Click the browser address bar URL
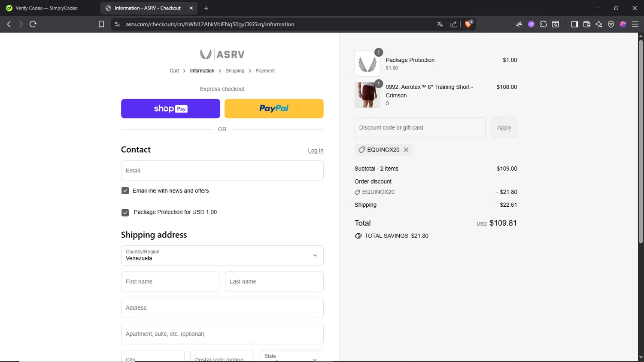This screenshot has height=362, width=644. pos(210,24)
